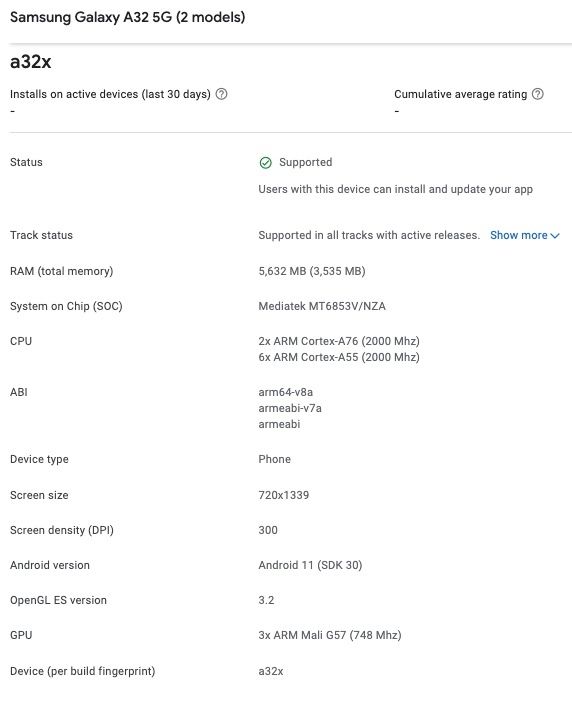
Task: Click help icon beside Installs on active devices
Action: click(x=221, y=94)
